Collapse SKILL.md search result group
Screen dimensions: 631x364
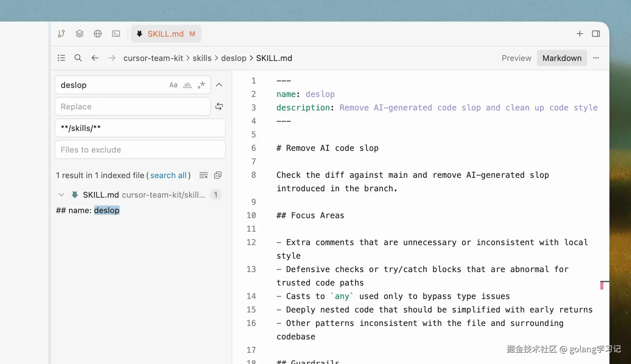(61, 195)
